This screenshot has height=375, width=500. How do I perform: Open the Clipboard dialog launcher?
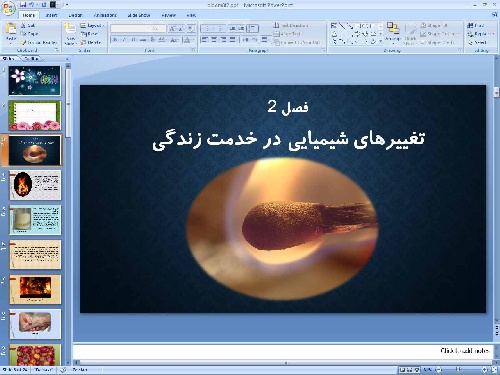57,50
